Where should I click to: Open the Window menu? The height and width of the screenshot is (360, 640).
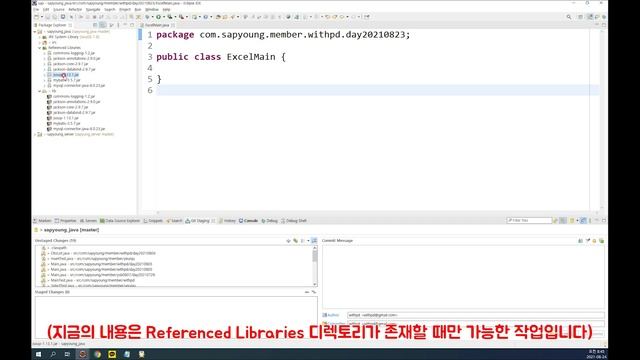click(152, 9)
